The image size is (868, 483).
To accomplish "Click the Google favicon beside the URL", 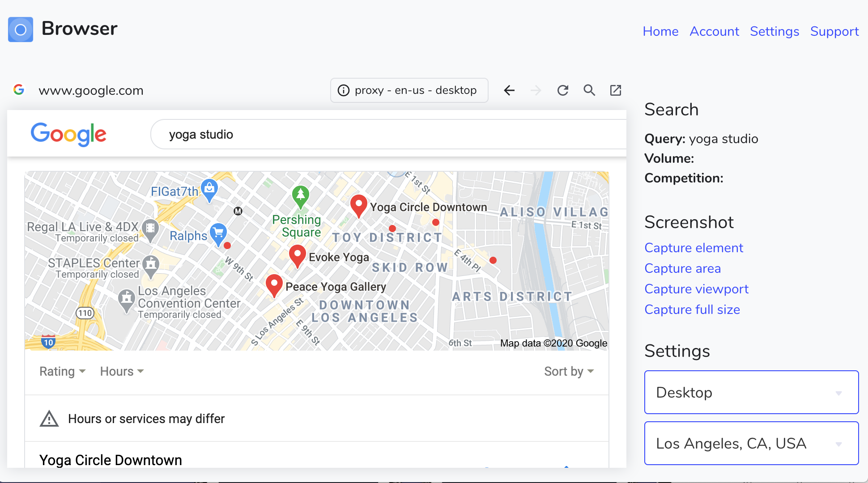I will [x=19, y=90].
